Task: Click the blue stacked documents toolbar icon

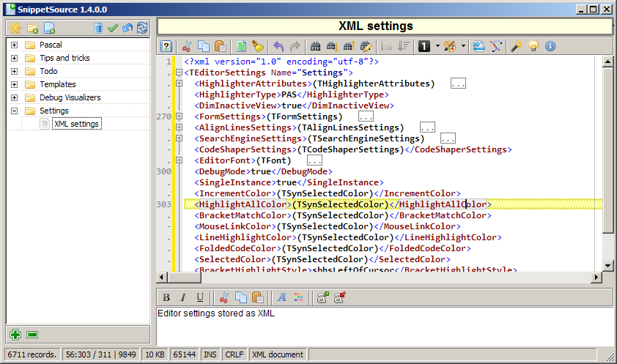Action: (x=479, y=46)
